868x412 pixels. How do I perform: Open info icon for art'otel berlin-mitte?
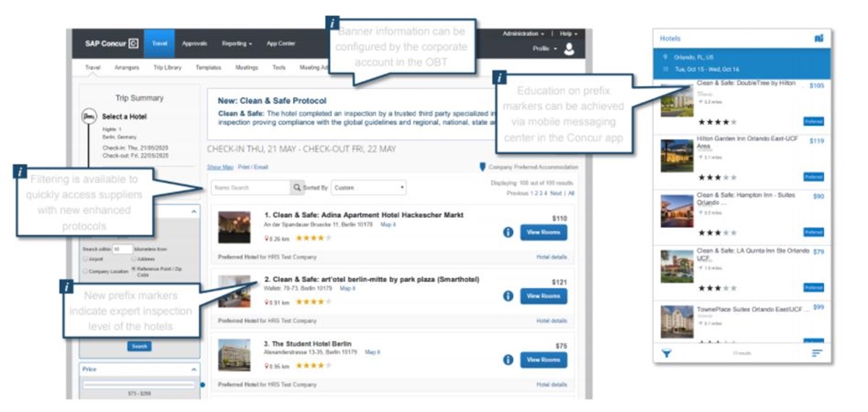pyautogui.click(x=508, y=296)
